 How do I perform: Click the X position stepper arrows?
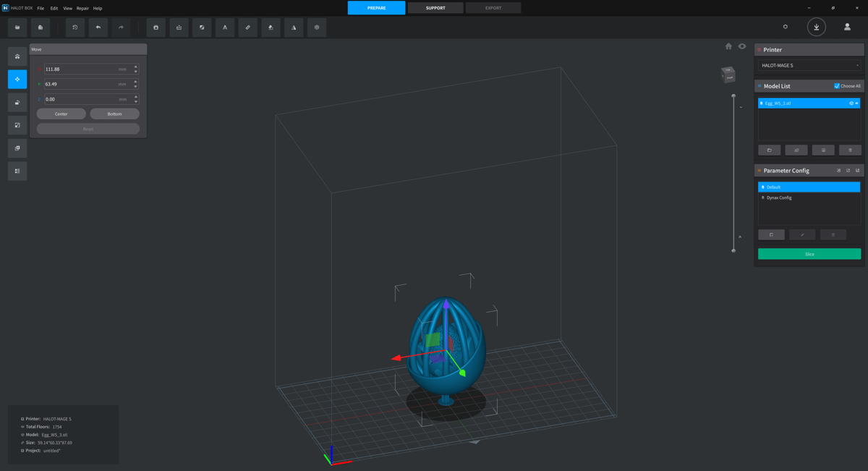coord(136,69)
